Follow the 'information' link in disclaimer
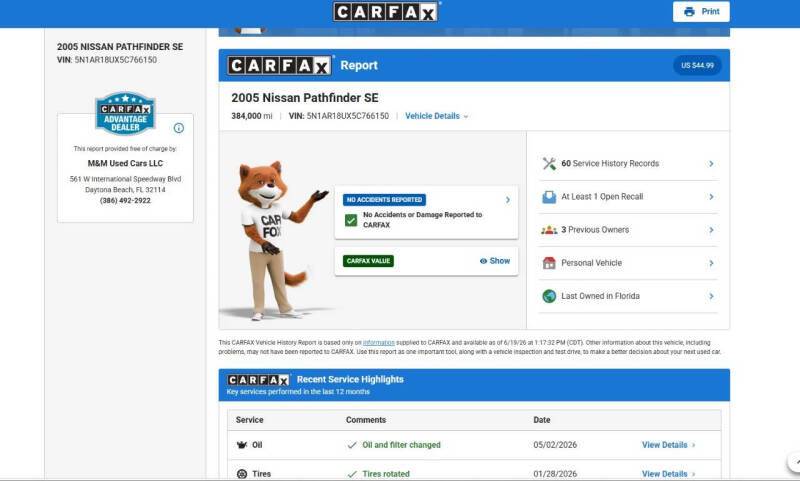The image size is (800, 481). pos(379,343)
